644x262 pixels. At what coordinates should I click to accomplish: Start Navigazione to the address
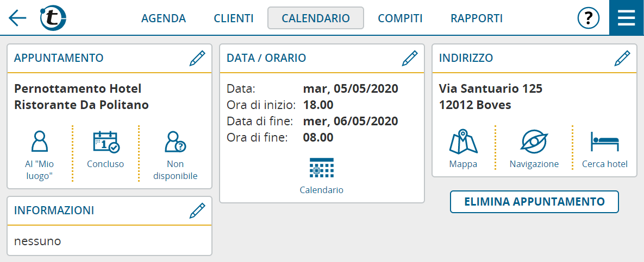pos(534,150)
